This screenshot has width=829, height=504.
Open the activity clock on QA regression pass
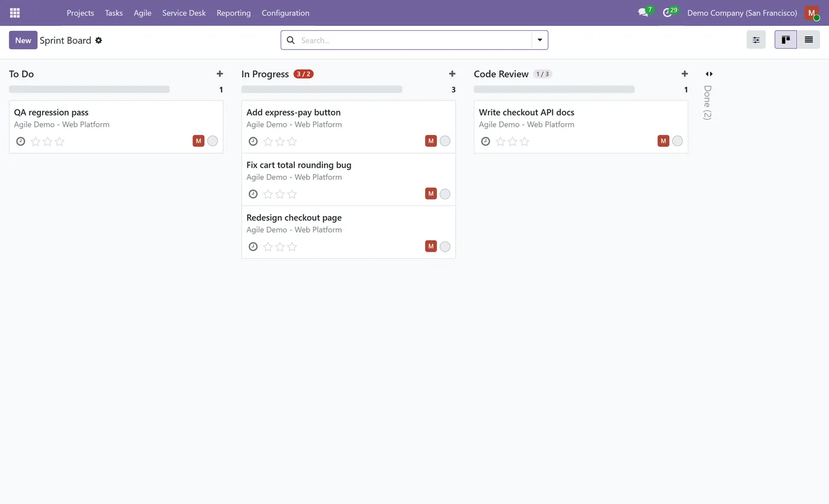[x=21, y=142]
